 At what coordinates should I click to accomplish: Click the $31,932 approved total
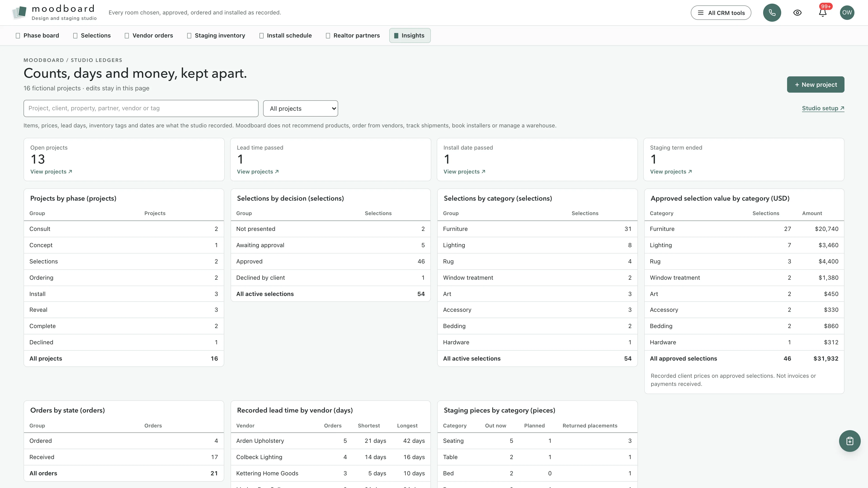[x=826, y=359]
